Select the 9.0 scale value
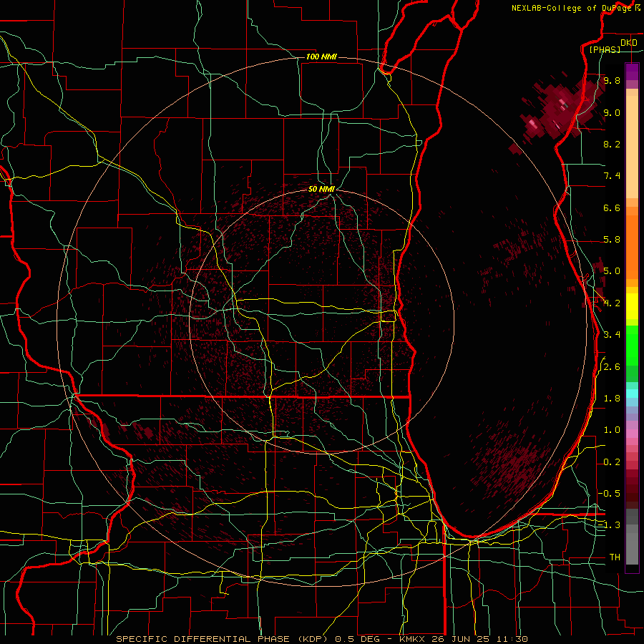 [612, 112]
